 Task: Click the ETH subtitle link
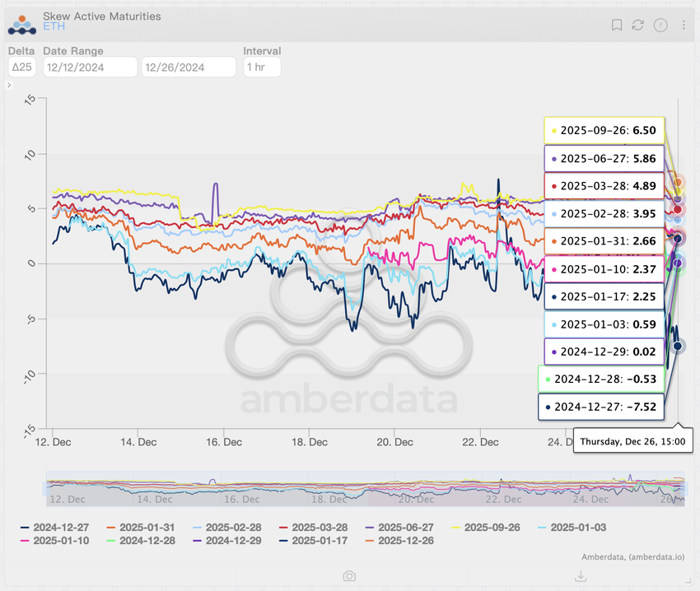tap(54, 27)
